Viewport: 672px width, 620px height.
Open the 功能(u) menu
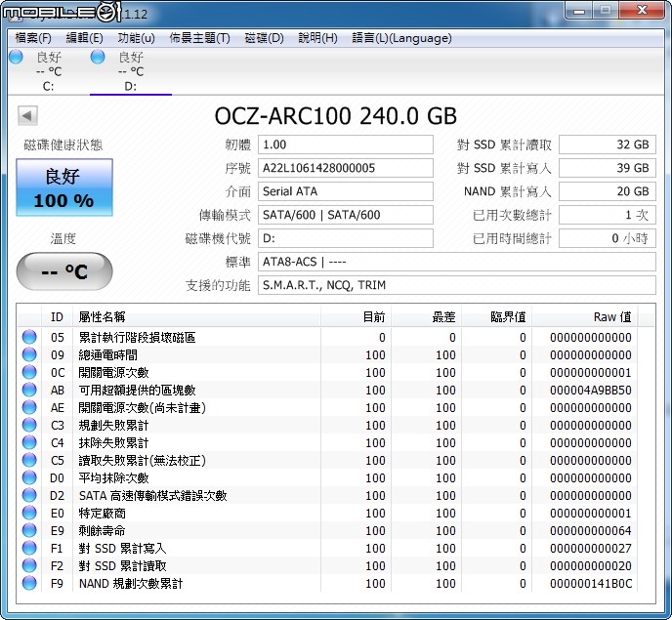pyautogui.click(x=136, y=38)
